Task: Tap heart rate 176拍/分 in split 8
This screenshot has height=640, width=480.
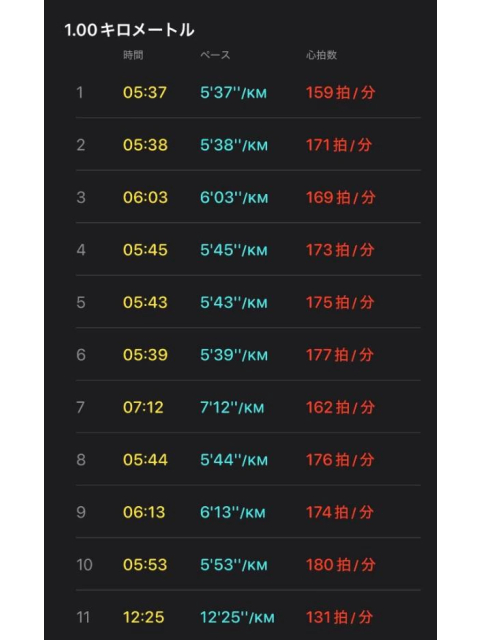Action: coord(340,460)
